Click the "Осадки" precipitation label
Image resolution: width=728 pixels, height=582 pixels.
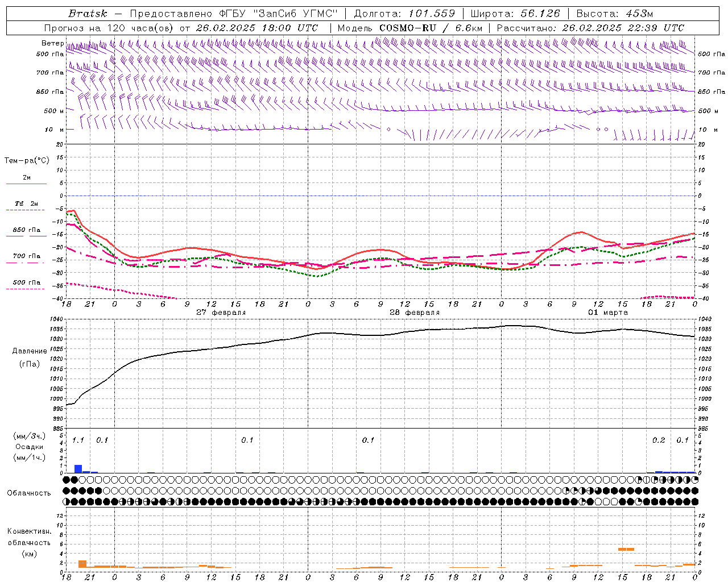pos(29,447)
